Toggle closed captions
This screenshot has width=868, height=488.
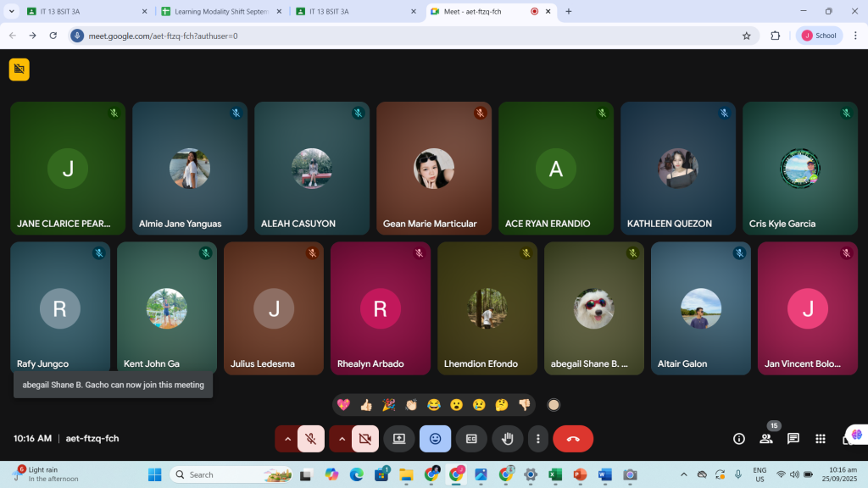471,439
